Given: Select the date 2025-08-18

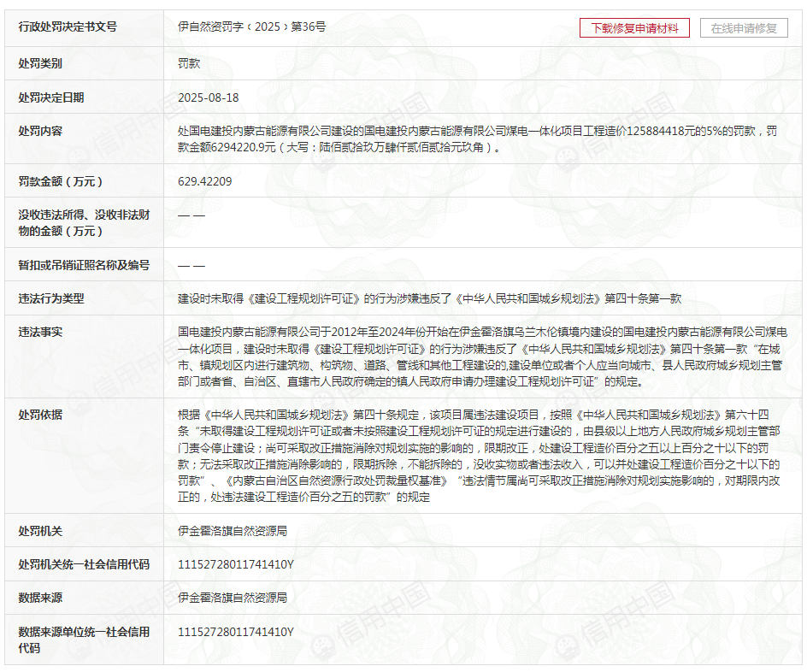Looking at the screenshot, I should (209, 97).
